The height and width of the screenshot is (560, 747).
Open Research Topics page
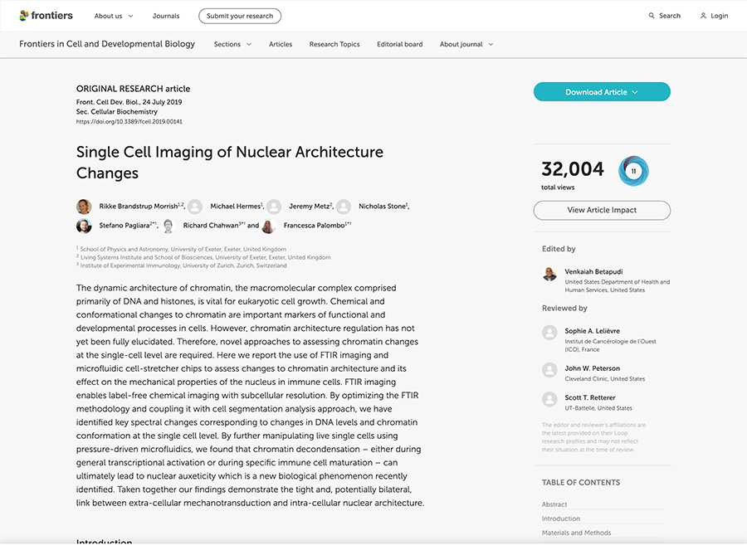click(x=334, y=44)
